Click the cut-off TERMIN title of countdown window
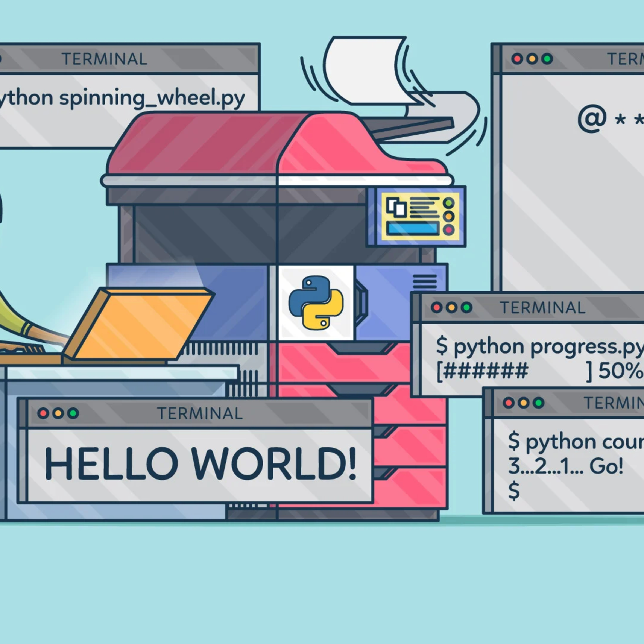 [x=614, y=403]
